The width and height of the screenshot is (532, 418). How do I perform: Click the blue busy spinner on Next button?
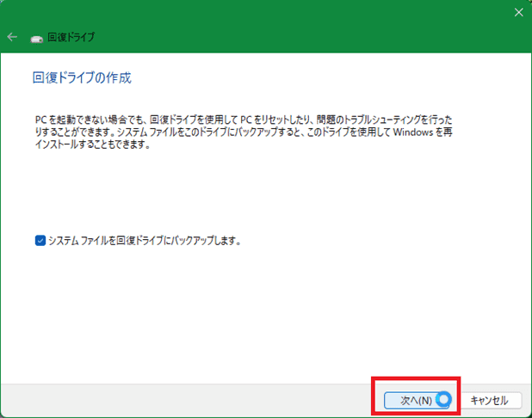pyautogui.click(x=443, y=400)
